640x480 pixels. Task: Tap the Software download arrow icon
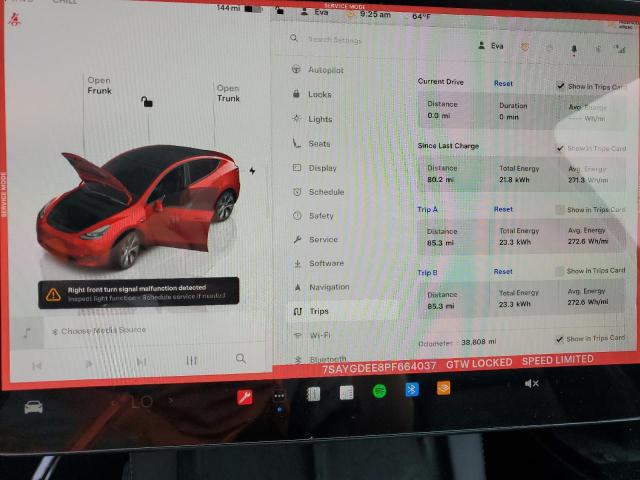tap(298, 264)
